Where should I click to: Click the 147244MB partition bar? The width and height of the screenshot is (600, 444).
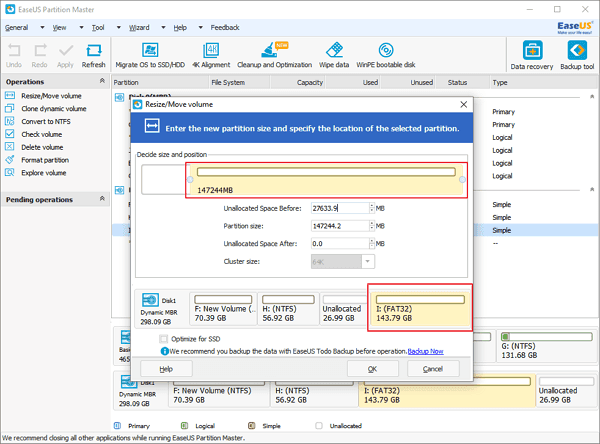(326, 180)
